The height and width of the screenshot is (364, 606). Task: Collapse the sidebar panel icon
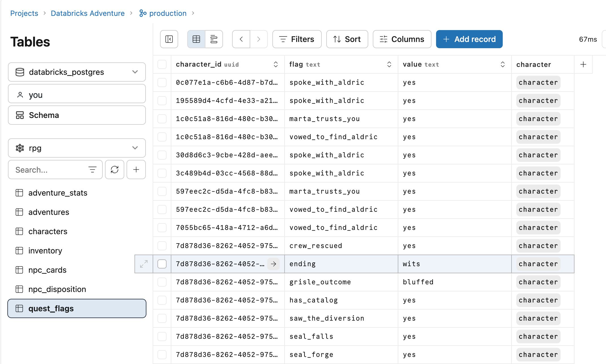pyautogui.click(x=169, y=39)
